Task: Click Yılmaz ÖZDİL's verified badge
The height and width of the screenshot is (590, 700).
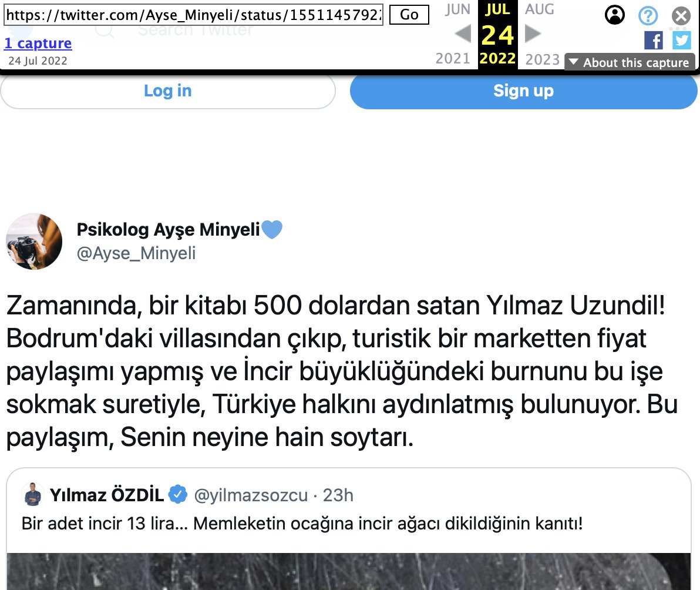Action: coord(178,494)
